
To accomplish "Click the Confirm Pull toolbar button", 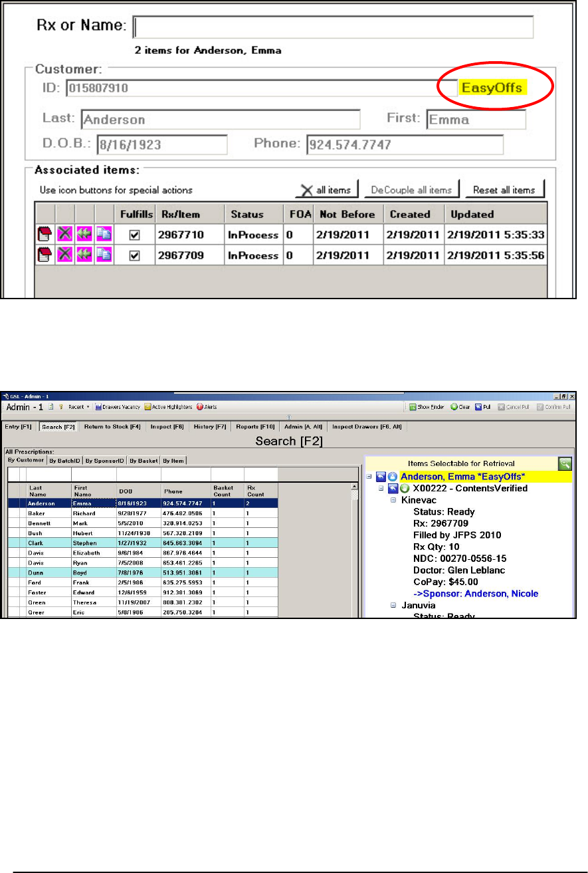I will (x=553, y=407).
